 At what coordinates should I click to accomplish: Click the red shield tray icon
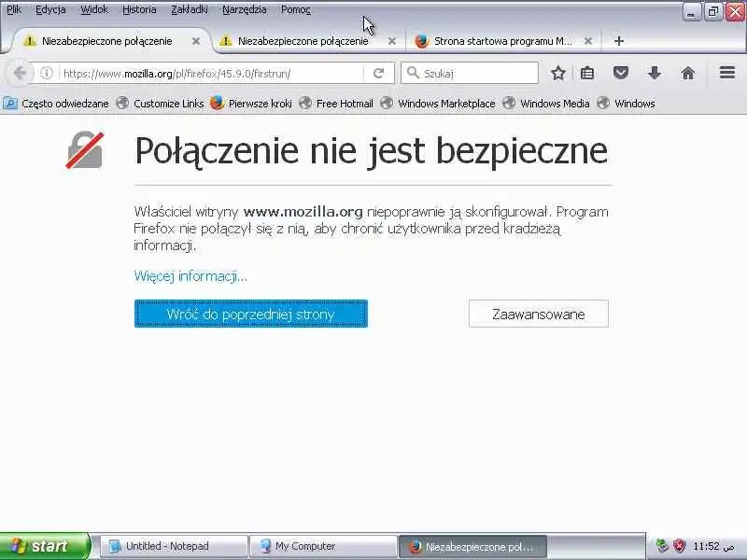click(x=679, y=546)
